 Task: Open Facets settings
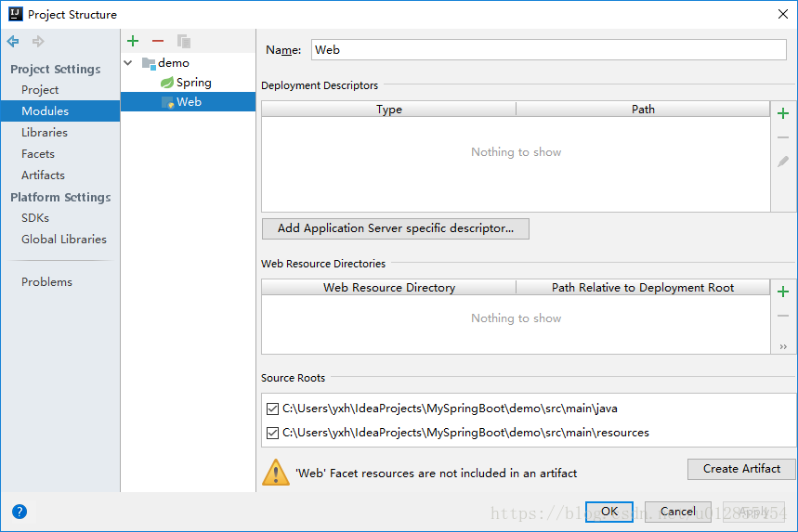point(38,154)
